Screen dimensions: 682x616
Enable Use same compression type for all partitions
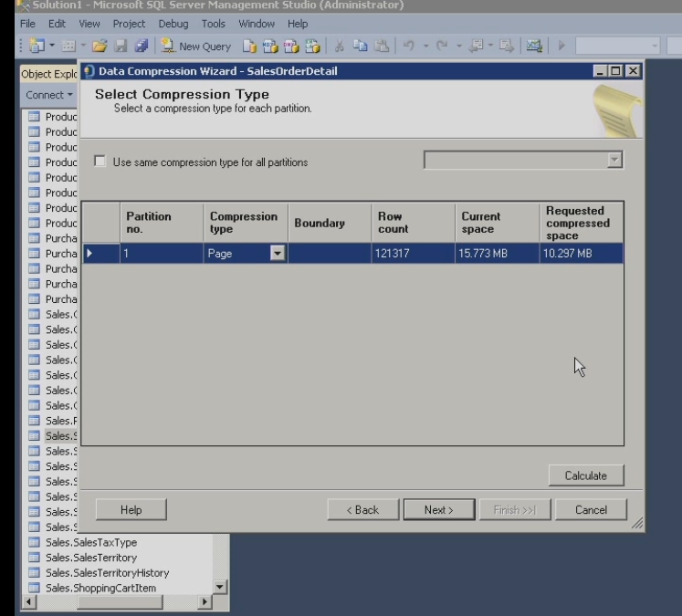pyautogui.click(x=100, y=162)
